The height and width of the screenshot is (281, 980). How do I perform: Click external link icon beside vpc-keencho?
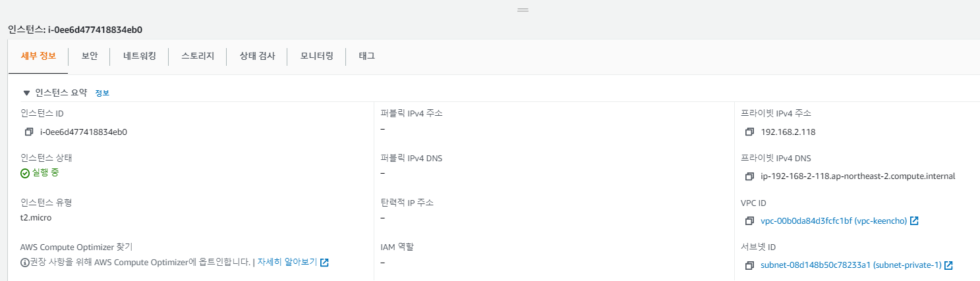[914, 220]
